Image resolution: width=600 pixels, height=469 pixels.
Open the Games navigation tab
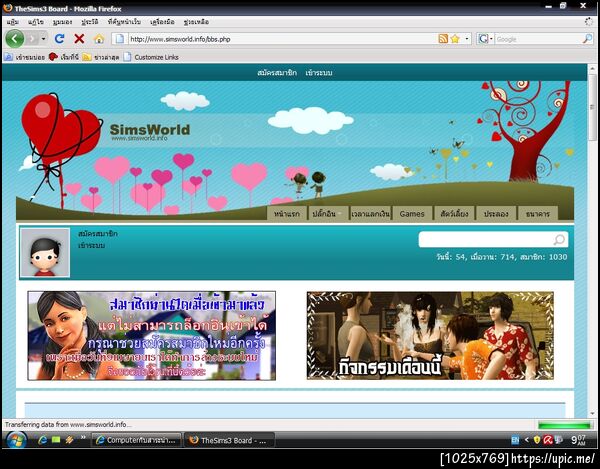point(412,213)
